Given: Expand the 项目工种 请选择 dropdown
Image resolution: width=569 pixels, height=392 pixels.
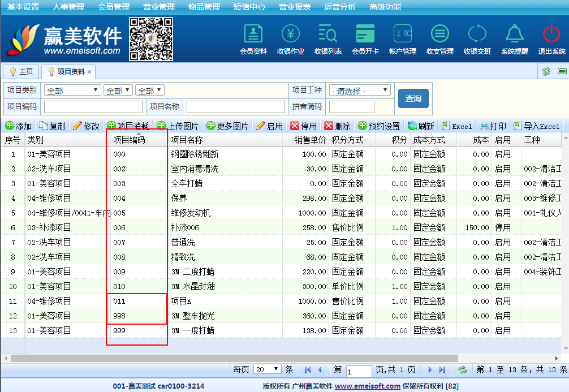Looking at the screenshot, I should pos(360,91).
